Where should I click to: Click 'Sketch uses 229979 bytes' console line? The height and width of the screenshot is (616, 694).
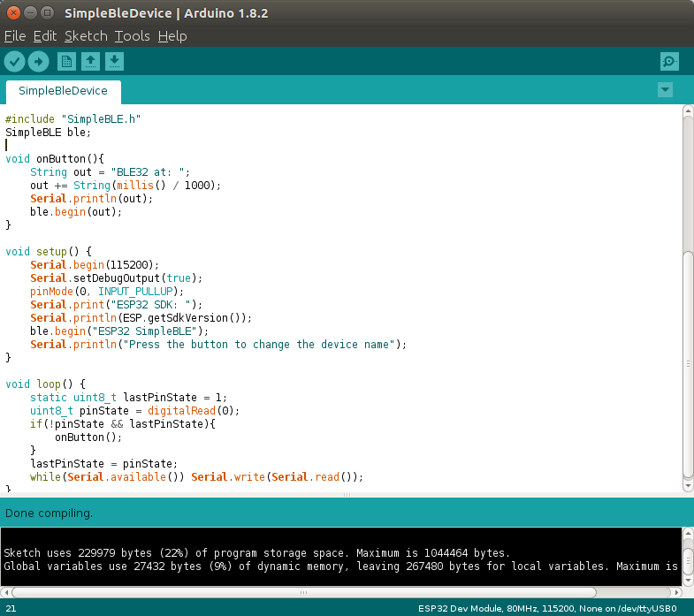tap(256, 553)
